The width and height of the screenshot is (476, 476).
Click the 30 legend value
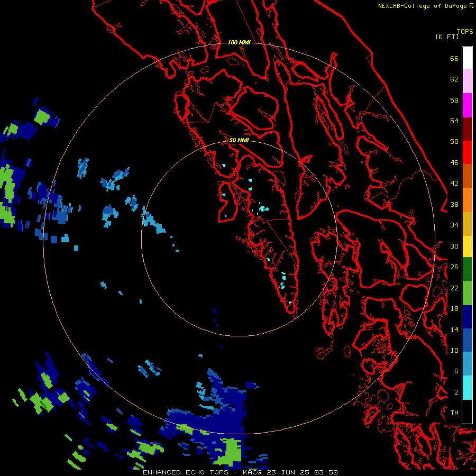454,246
